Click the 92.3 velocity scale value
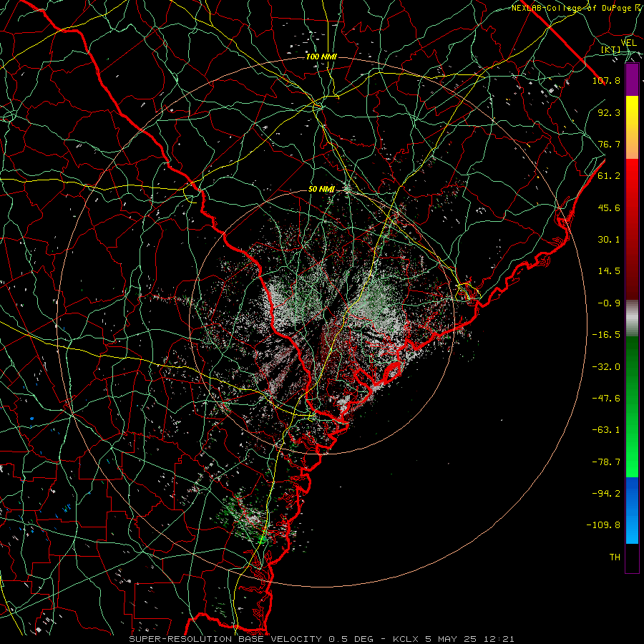Screen dimensions: 644x644 609,112
